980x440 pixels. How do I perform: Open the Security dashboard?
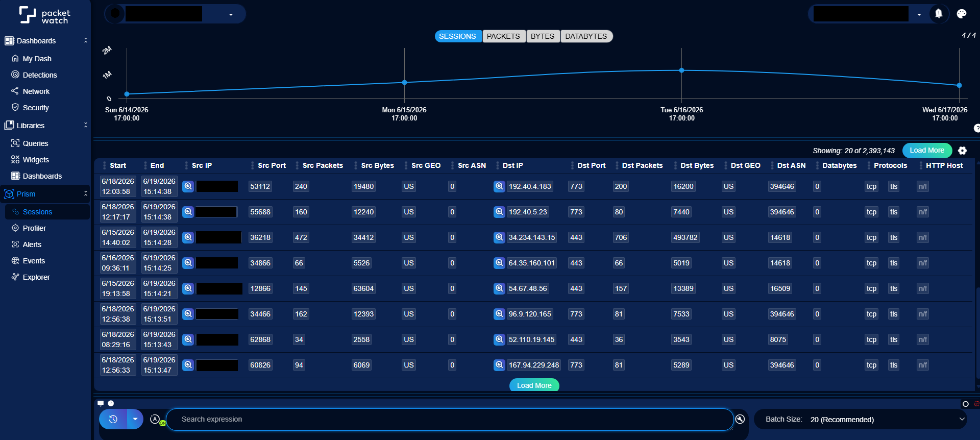pos(36,108)
